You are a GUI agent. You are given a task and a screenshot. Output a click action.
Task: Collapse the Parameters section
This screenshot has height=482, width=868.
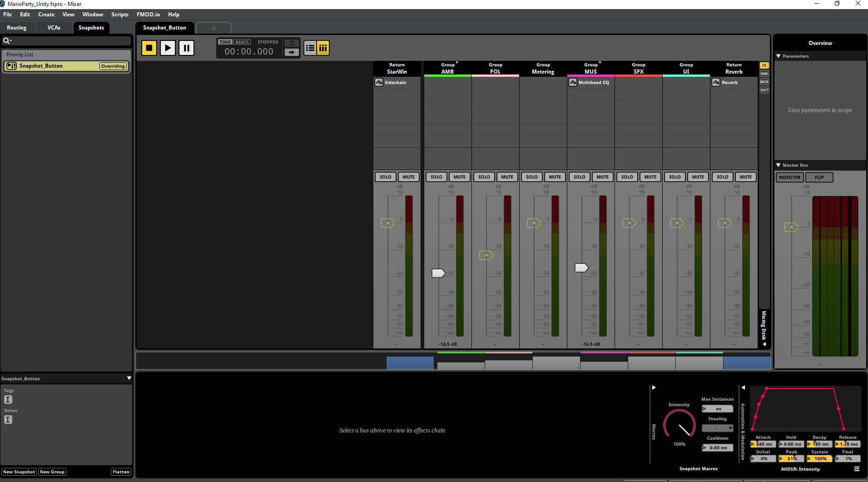pos(779,56)
